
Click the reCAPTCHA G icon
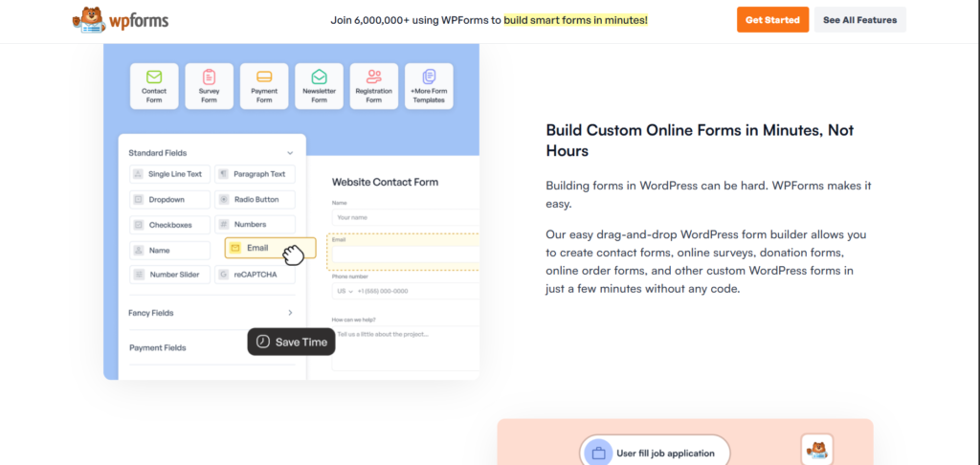[x=224, y=275]
